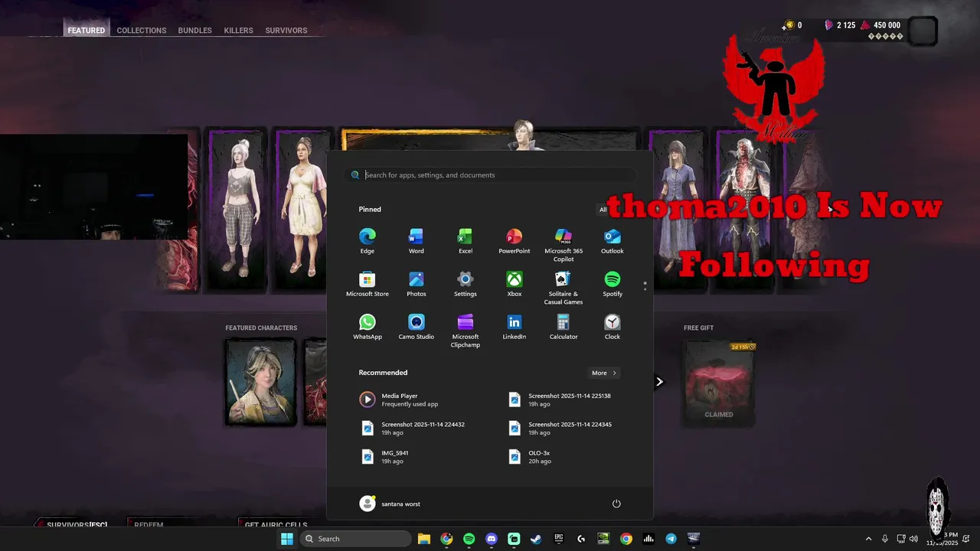Click REDEEM button in game store
The width and height of the screenshot is (980, 551).
[149, 525]
